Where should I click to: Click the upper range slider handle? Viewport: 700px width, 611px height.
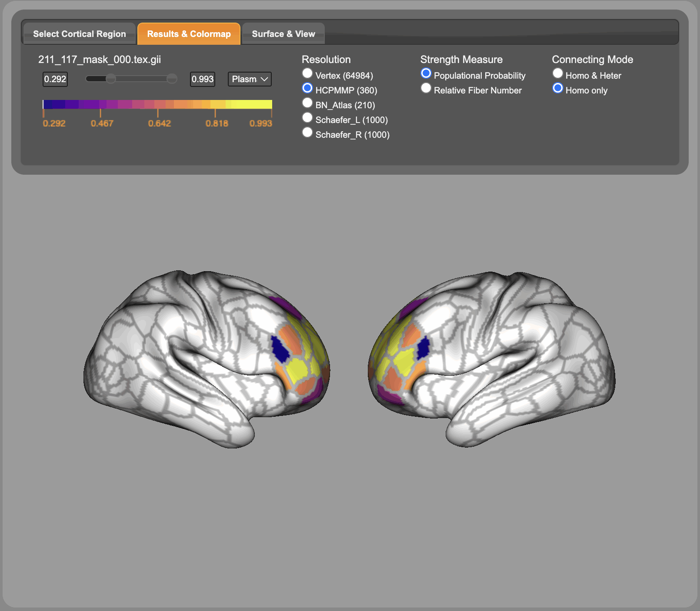(172, 79)
